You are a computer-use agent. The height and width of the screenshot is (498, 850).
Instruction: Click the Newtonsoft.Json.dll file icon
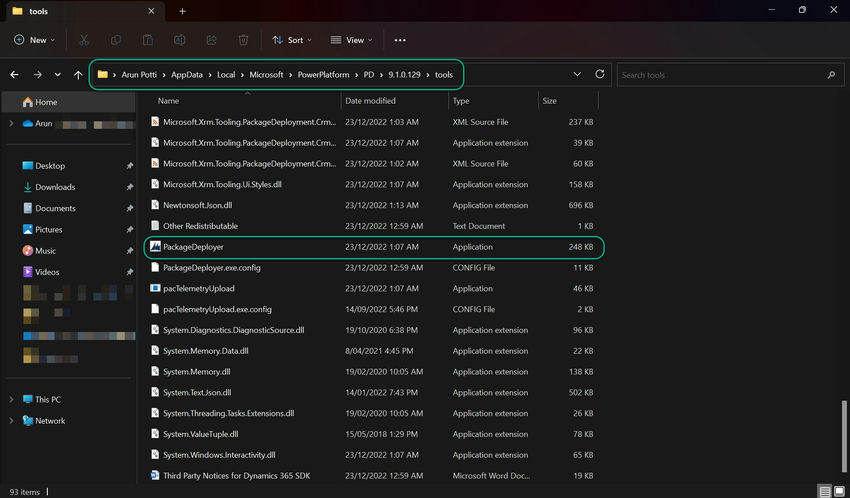155,205
